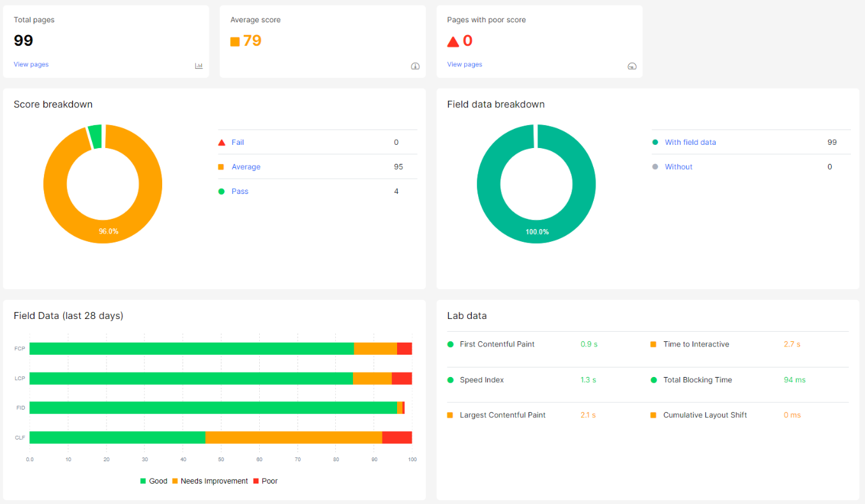
Task: Click teal dot next to With field data
Action: (655, 142)
